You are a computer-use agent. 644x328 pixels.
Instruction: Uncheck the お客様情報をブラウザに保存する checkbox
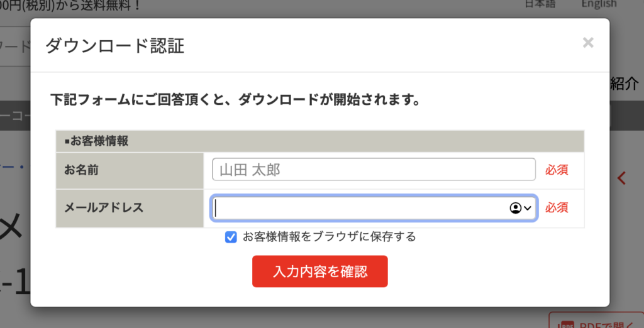click(231, 238)
